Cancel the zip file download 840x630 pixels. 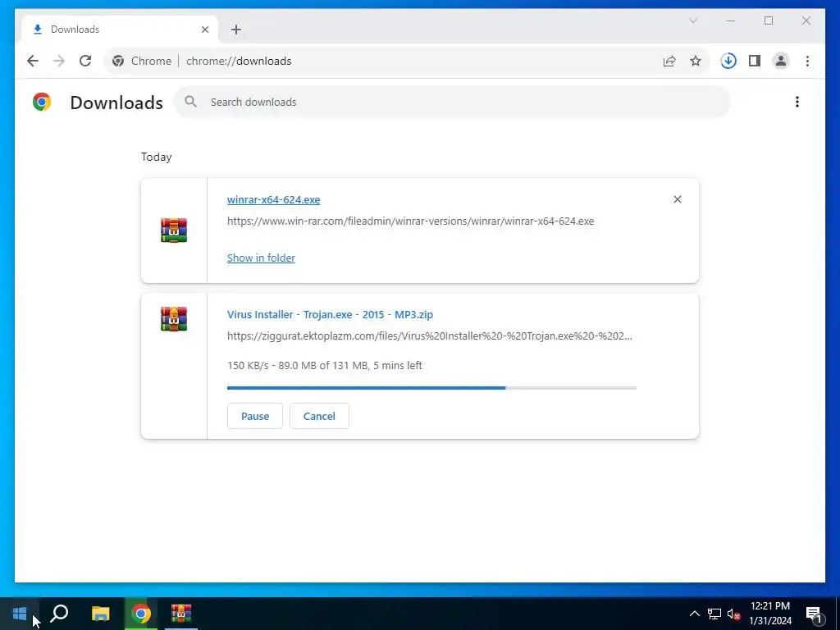319,416
